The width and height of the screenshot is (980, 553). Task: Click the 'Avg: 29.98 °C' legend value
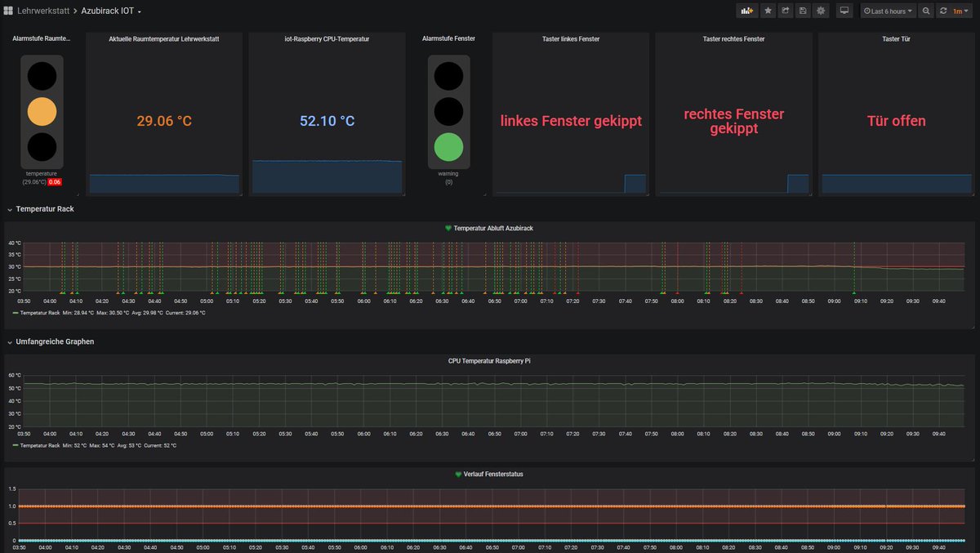coord(147,313)
